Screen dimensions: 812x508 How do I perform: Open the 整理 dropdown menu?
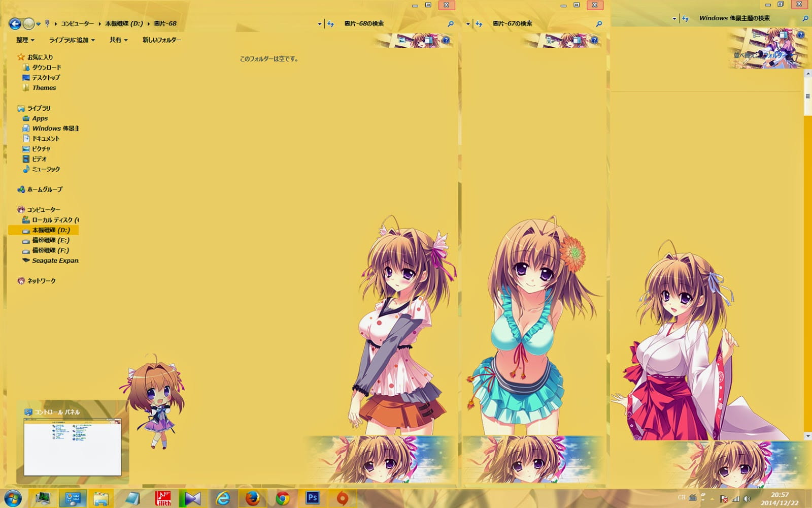[x=24, y=40]
